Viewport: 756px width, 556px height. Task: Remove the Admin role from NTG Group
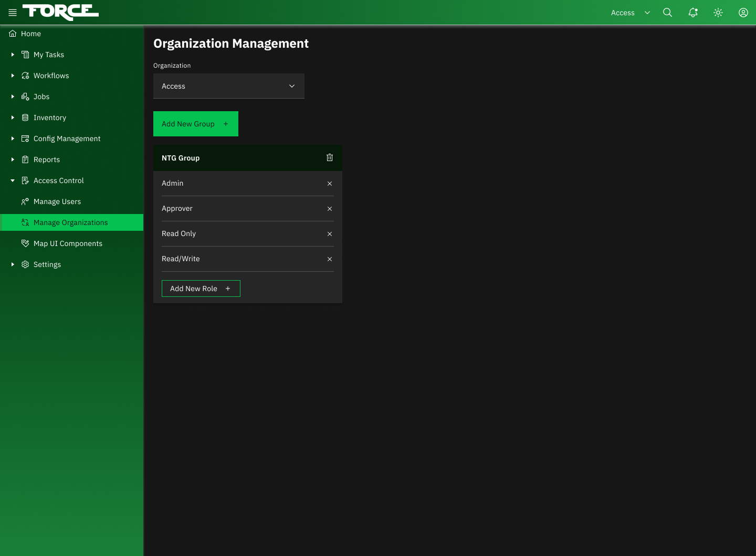point(330,184)
